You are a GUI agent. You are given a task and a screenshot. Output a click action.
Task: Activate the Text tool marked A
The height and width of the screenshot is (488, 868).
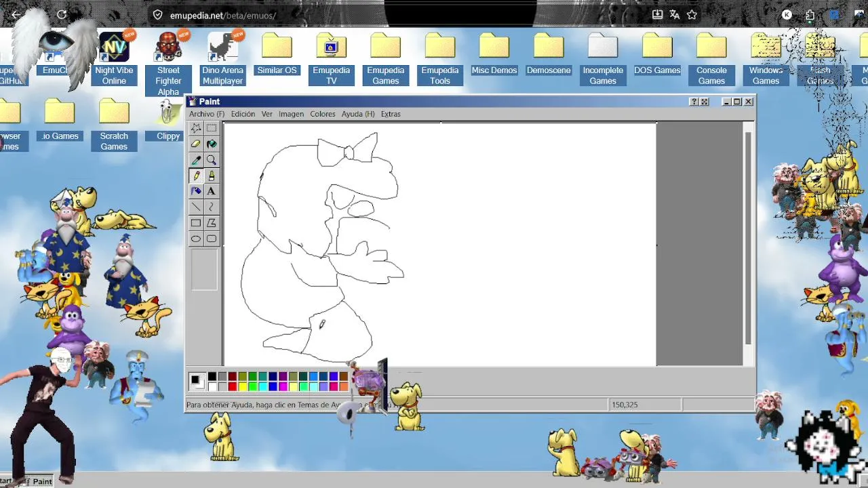[212, 191]
